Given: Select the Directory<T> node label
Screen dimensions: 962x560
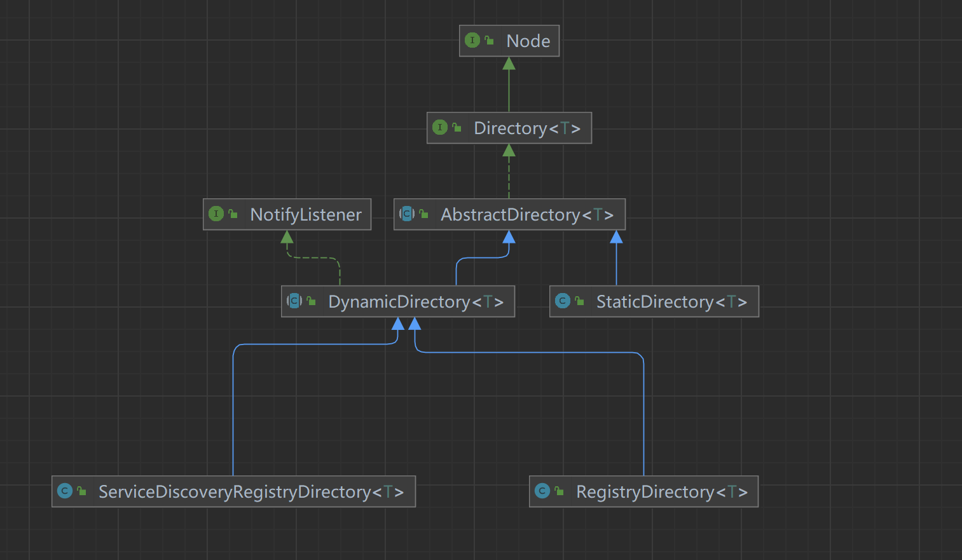Looking at the screenshot, I should pyautogui.click(x=527, y=128).
